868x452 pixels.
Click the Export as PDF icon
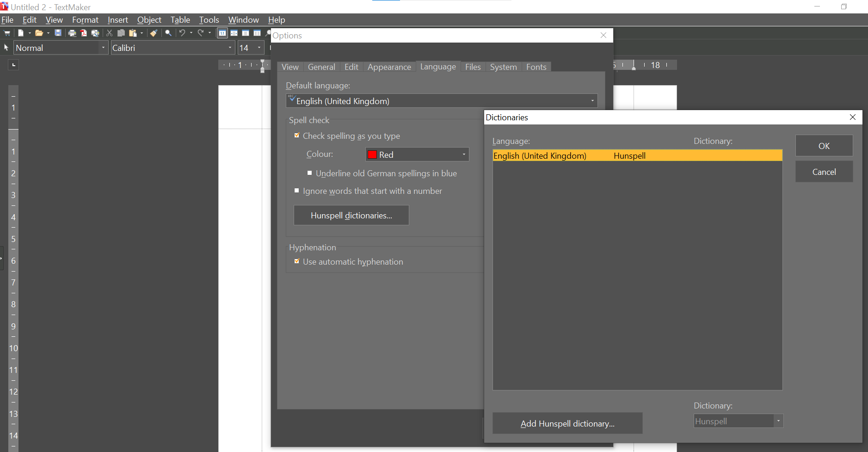pyautogui.click(x=84, y=33)
